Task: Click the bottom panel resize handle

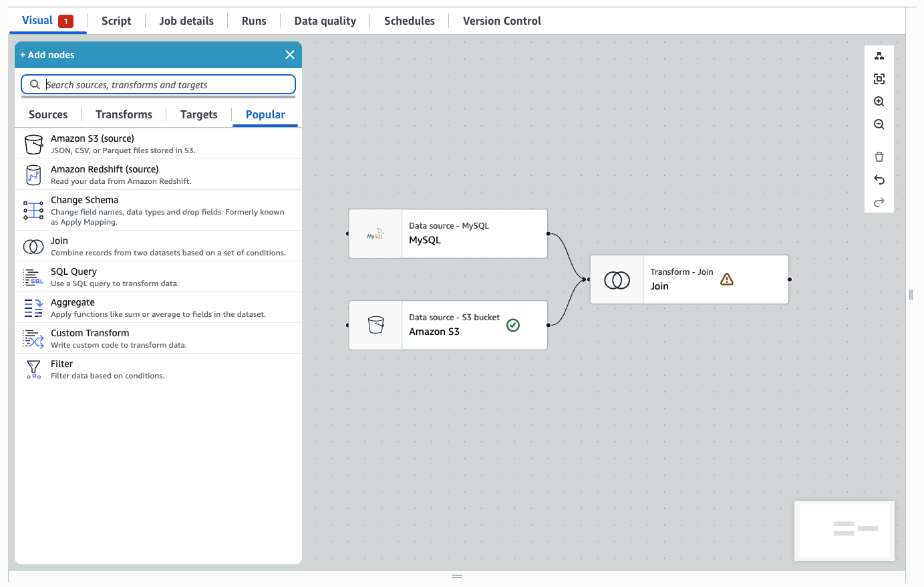Action: pos(457,576)
